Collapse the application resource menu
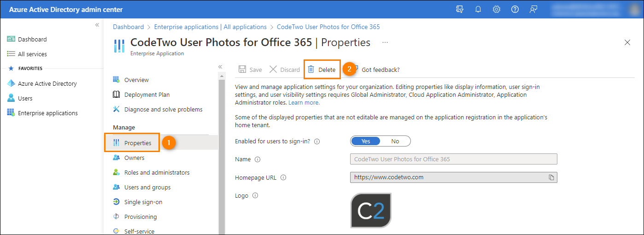 point(220,67)
